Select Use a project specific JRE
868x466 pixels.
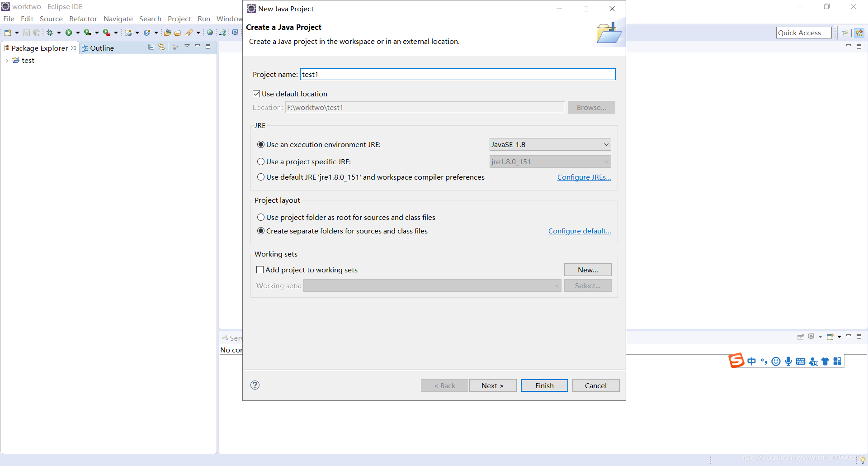tap(261, 162)
